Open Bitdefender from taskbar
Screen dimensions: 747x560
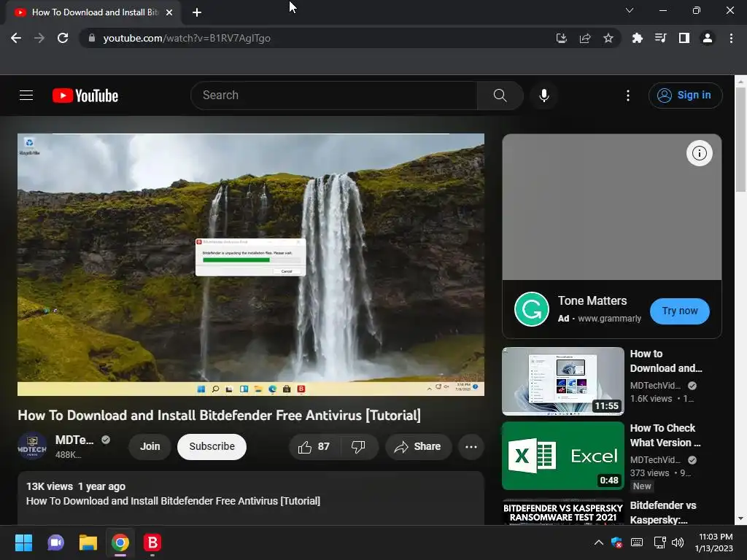(x=152, y=542)
